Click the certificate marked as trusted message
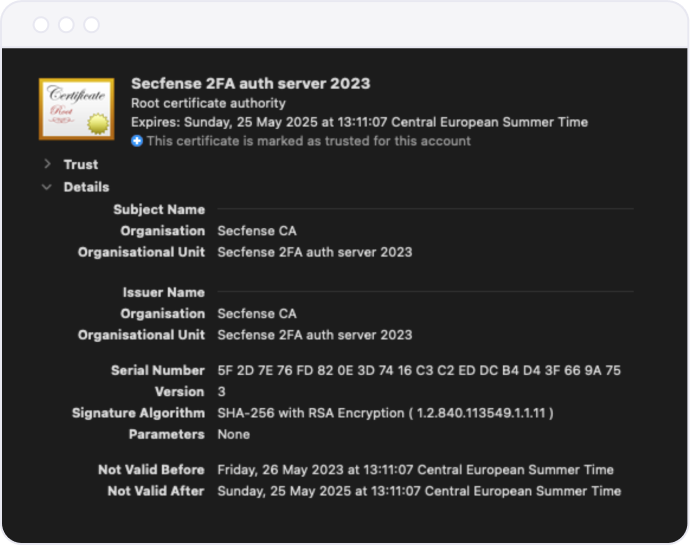This screenshot has height=545, width=690. (x=308, y=141)
